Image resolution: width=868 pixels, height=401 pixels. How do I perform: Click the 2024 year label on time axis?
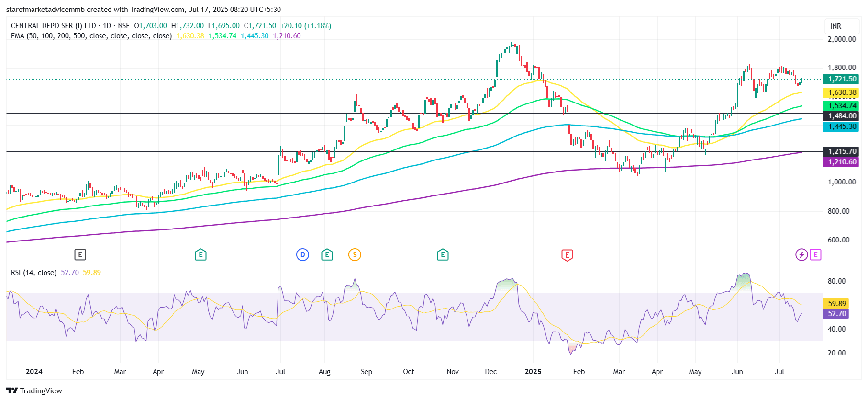(x=34, y=372)
